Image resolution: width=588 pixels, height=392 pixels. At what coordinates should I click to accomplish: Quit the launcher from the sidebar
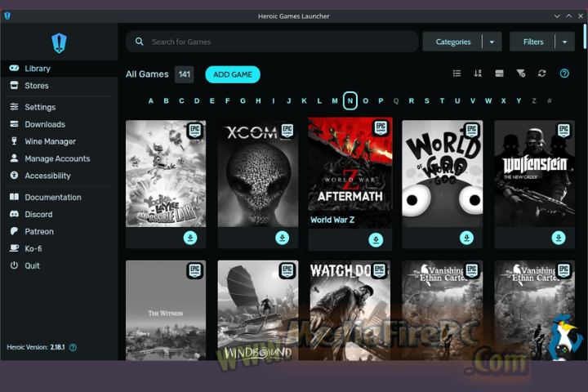(60, 266)
